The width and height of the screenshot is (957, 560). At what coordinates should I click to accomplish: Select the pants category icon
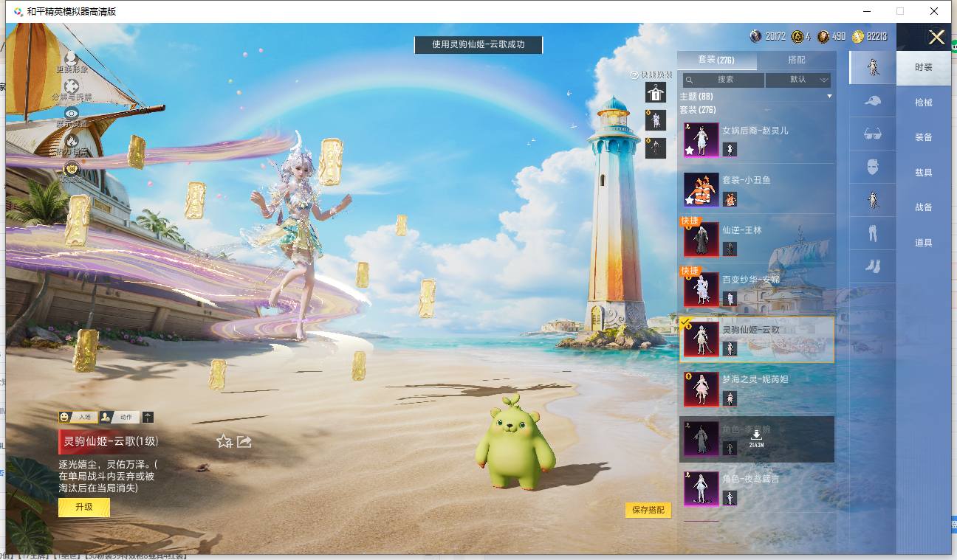pos(872,233)
